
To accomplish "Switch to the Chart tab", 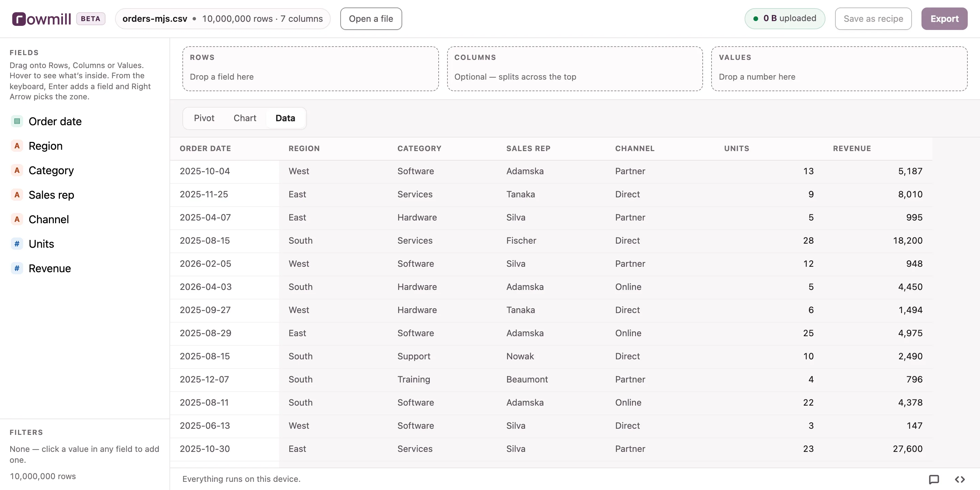I will 245,118.
